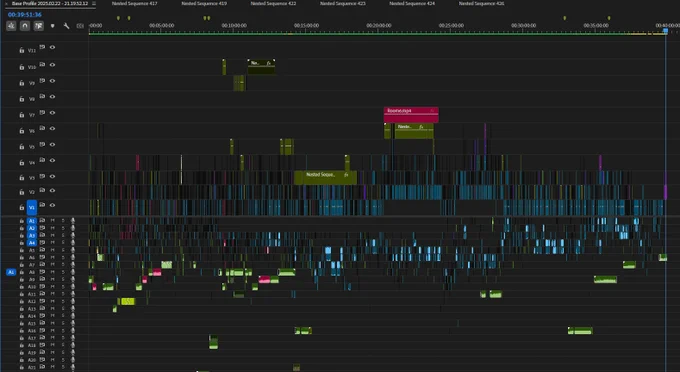The height and width of the screenshot is (372, 680).
Task: Enable voice-over record on track A6
Action: tap(73, 258)
